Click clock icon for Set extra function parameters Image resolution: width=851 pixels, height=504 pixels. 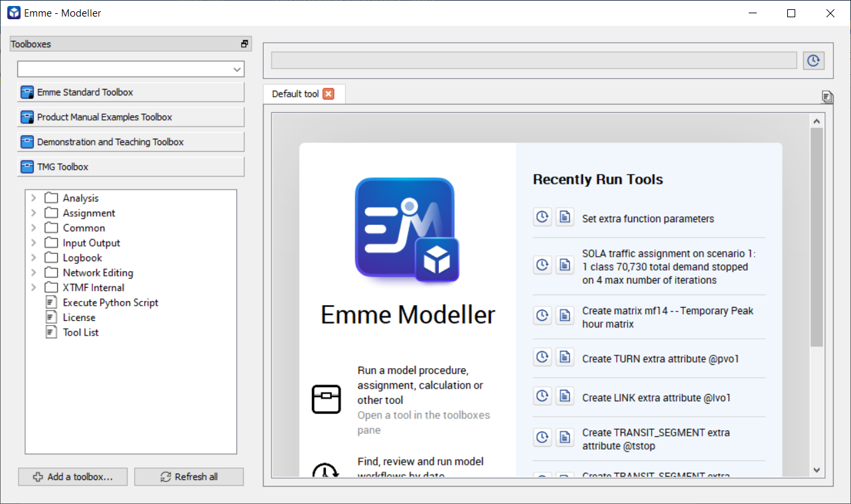542,217
